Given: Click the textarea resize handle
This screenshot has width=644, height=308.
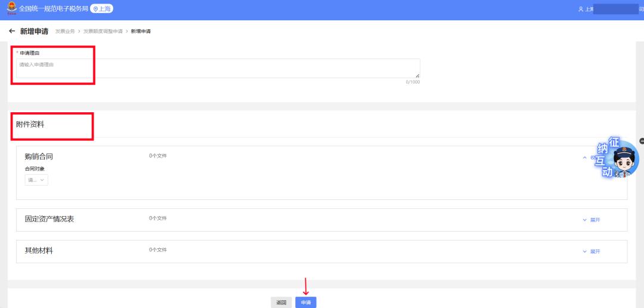Looking at the screenshot, I should [417, 76].
